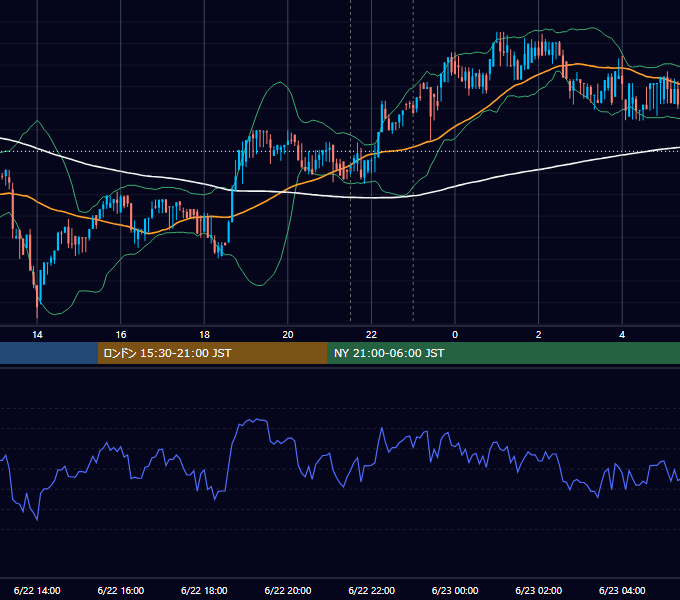Click the 6/22 18:00 date label

tap(204, 590)
